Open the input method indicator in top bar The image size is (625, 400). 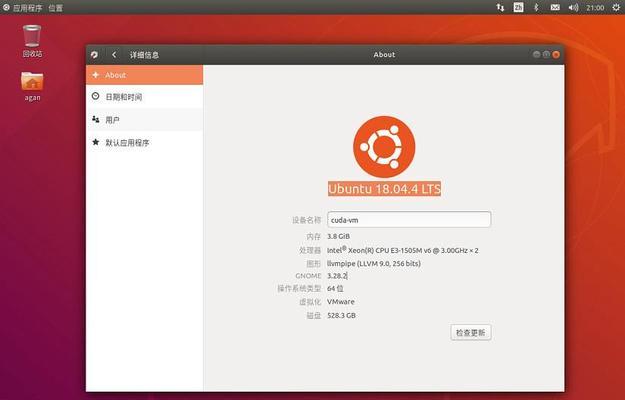(518, 7)
